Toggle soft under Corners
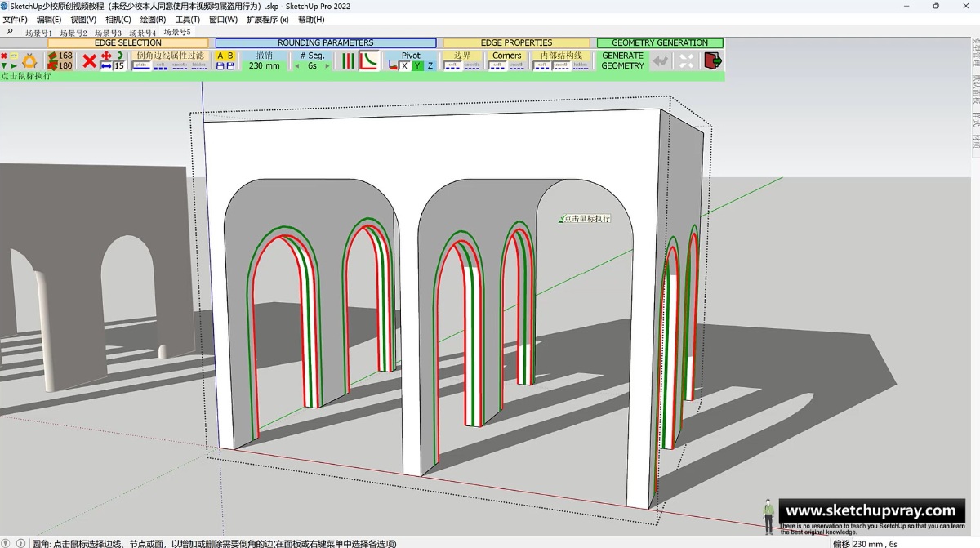Image resolution: width=980 pixels, height=548 pixels. coord(497,65)
